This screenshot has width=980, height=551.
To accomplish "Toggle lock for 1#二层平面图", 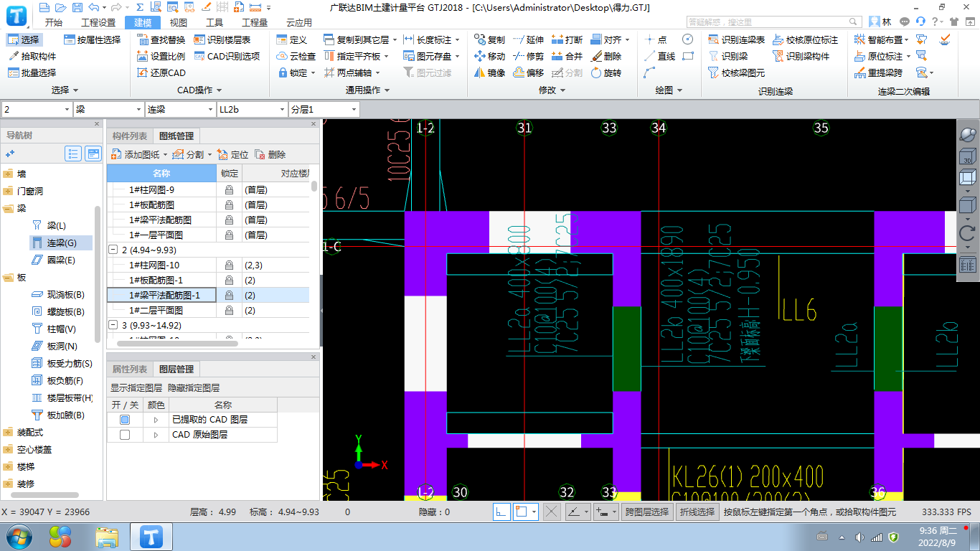I will coord(229,311).
